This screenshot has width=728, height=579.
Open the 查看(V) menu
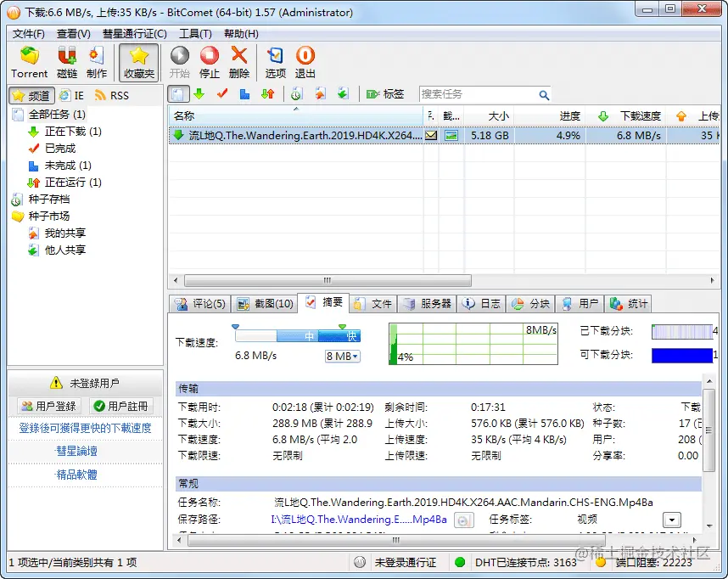coord(73,34)
